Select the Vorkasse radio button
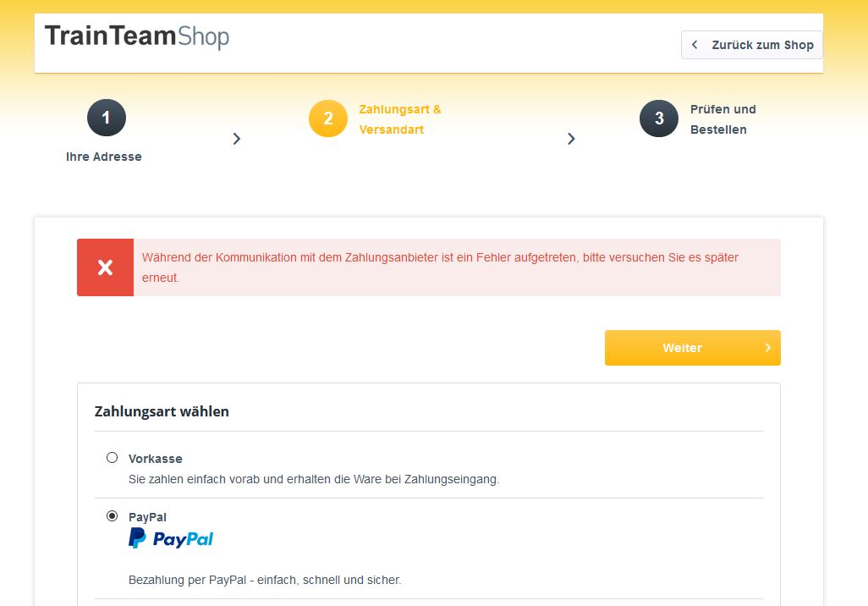868x606 pixels. point(112,458)
